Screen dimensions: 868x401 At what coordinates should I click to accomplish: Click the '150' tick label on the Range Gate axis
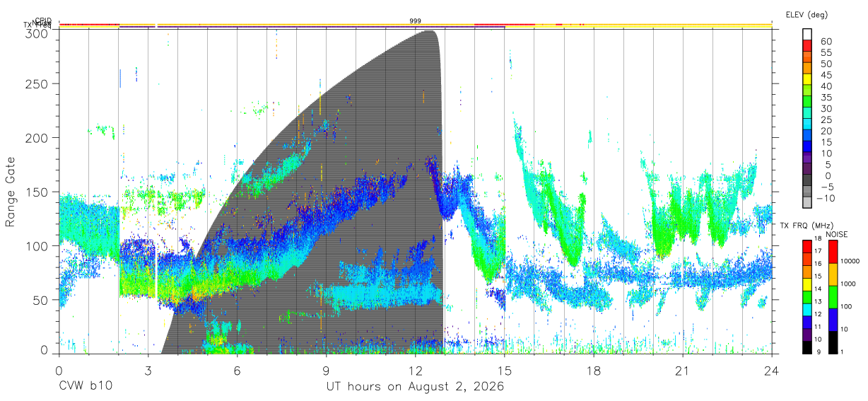click(37, 192)
